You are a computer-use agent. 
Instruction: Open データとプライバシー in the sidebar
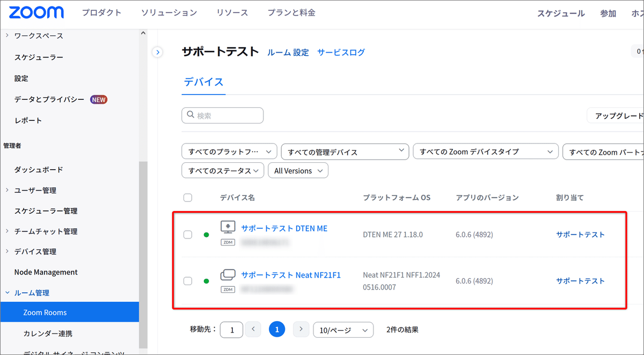pyautogui.click(x=49, y=99)
